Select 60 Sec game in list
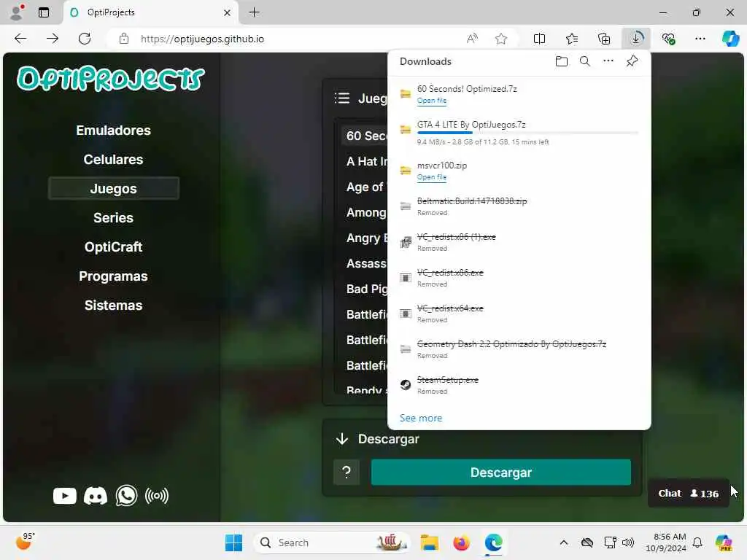Screen dimensions: 747x560 click(365, 136)
